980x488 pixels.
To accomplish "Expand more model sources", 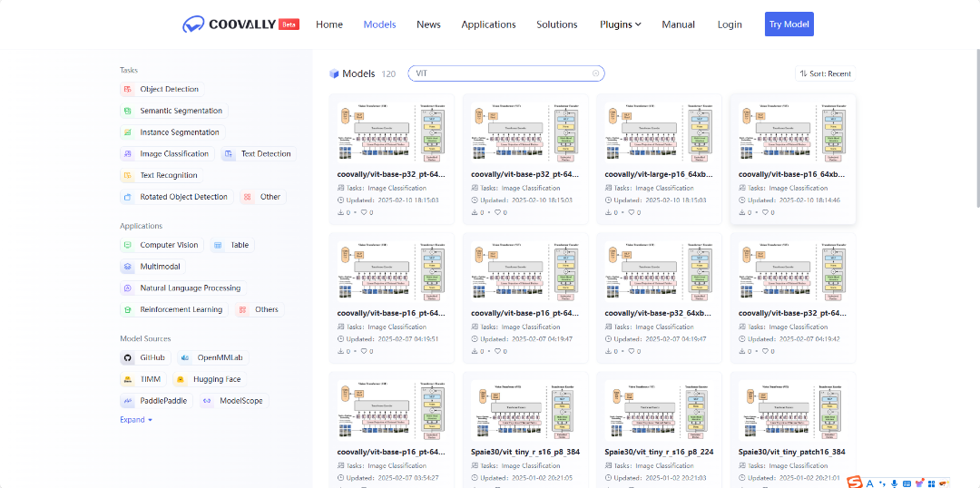I will [136, 420].
